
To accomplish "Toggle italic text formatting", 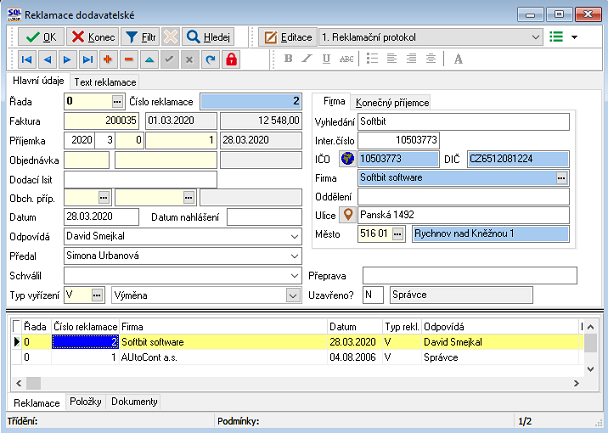I will 307,59.
